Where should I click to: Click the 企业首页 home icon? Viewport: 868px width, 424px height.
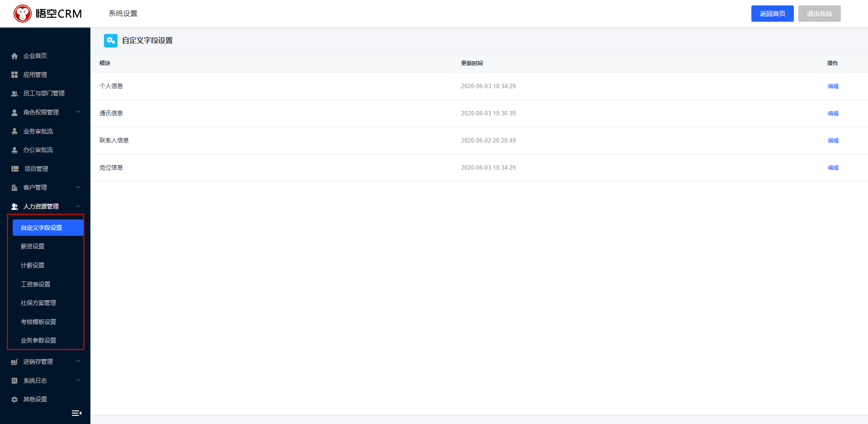(14, 56)
